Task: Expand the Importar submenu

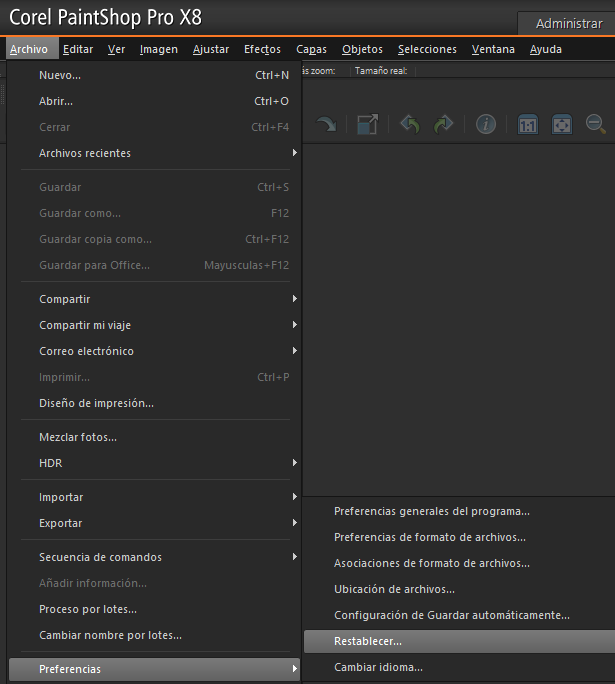Action: (155, 497)
